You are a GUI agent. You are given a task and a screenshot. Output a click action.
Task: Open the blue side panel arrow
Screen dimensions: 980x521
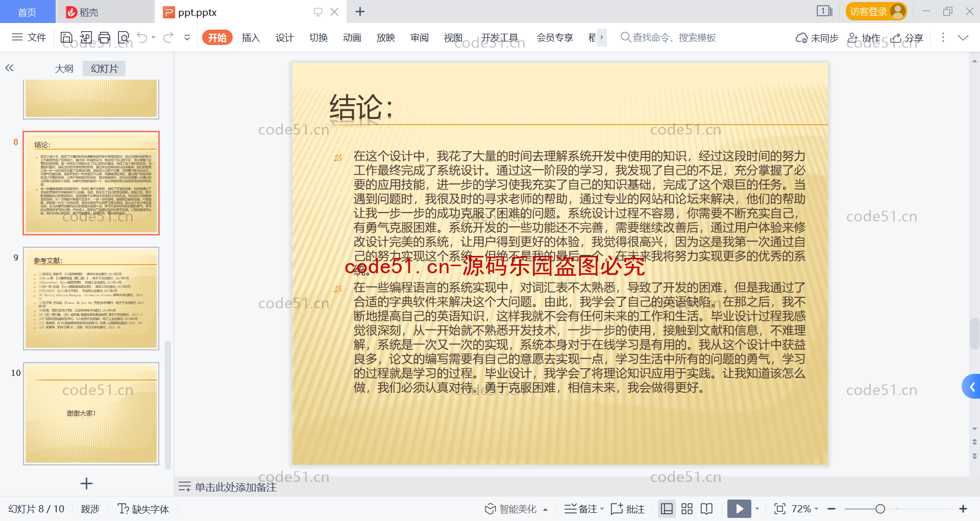point(971,387)
